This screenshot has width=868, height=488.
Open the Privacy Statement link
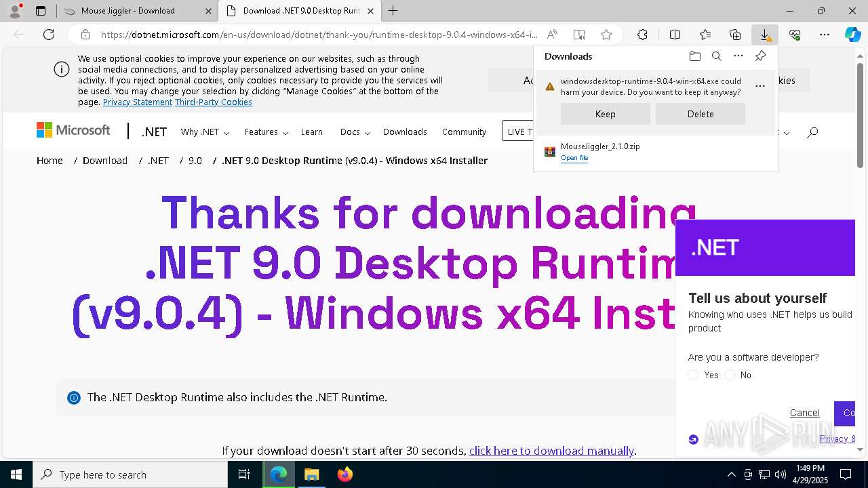pos(138,102)
